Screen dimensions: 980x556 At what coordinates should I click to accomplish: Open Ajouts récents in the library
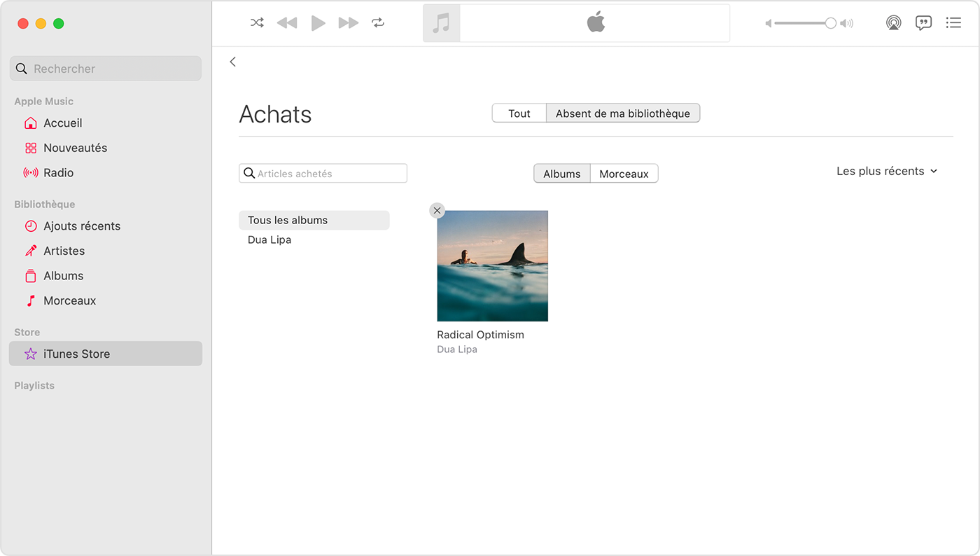pos(81,225)
